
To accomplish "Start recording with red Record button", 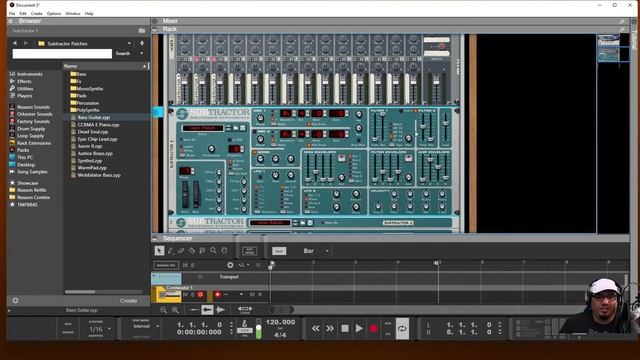I will click(373, 328).
